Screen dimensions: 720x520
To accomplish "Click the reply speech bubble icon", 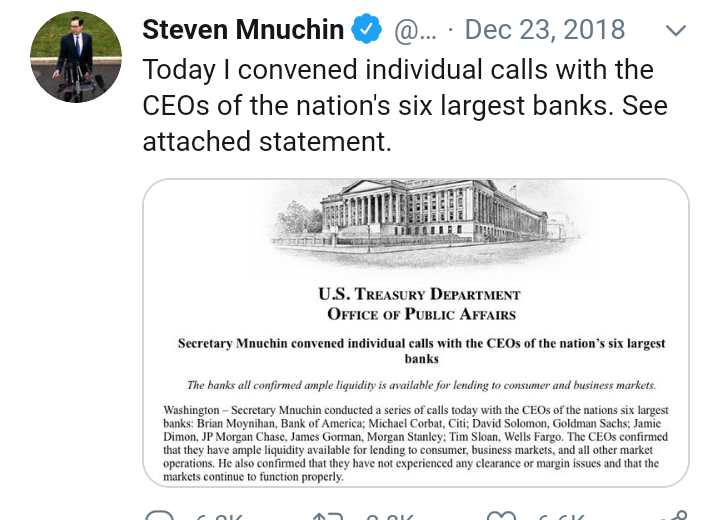I will (160, 516).
